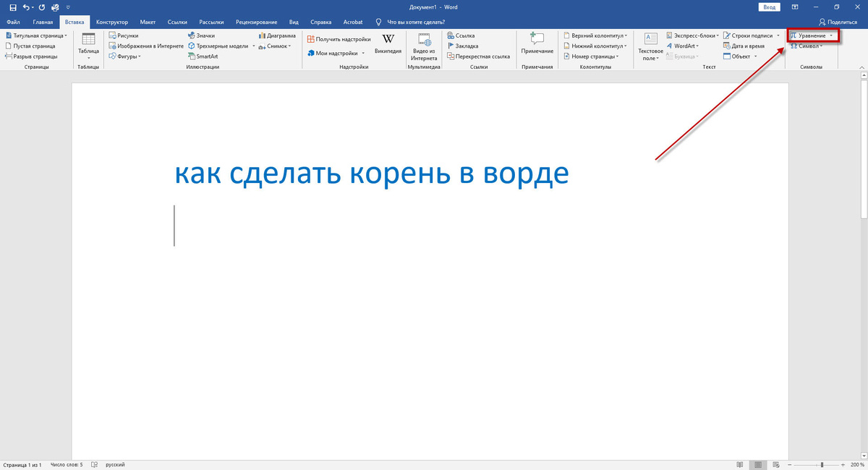The image size is (868, 470).
Task: Add a Примечание comment
Action: (x=537, y=43)
